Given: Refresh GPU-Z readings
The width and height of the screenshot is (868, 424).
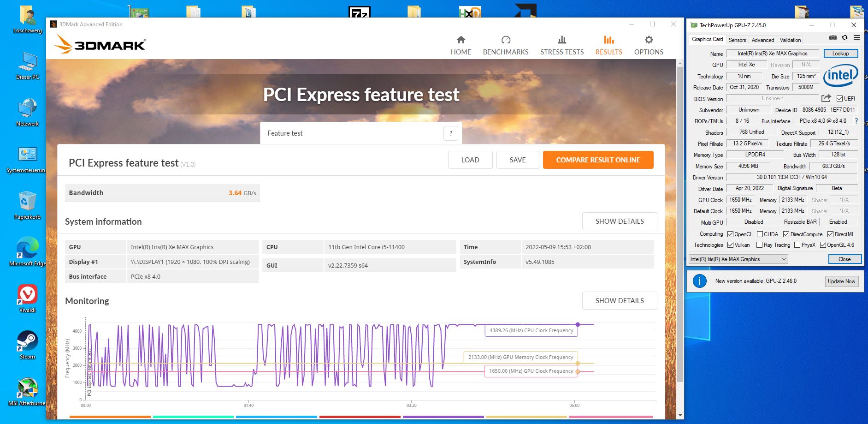Looking at the screenshot, I should 844,37.
